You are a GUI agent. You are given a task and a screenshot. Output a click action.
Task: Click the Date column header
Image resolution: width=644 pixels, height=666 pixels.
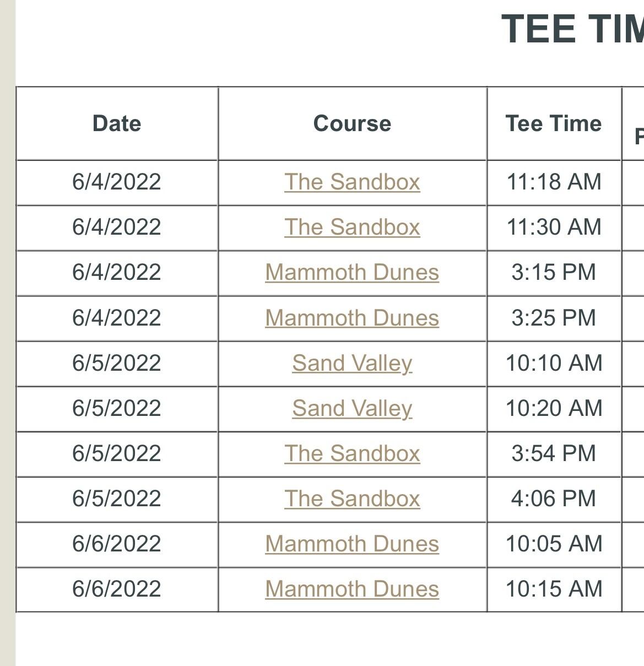point(117,123)
